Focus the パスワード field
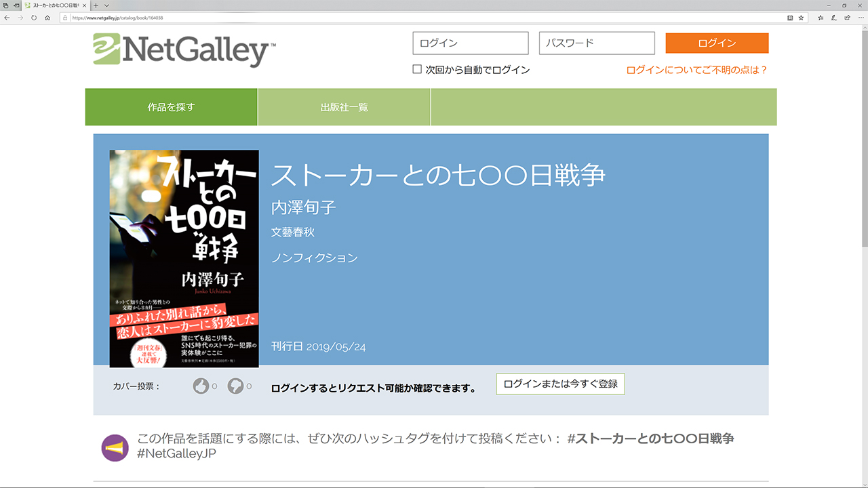Viewport: 868px width, 488px height. pyautogui.click(x=597, y=43)
